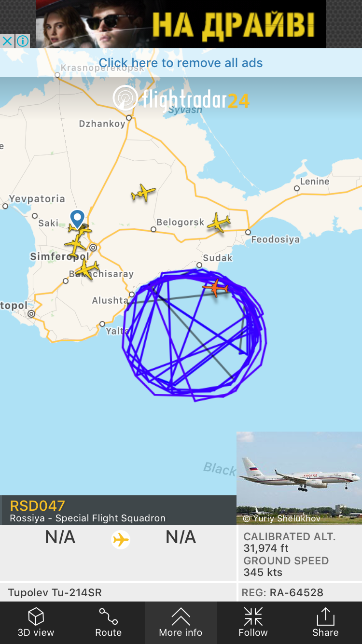Select yellow aircraft near Bakhchisaray
362x644 pixels.
pyautogui.click(x=87, y=269)
